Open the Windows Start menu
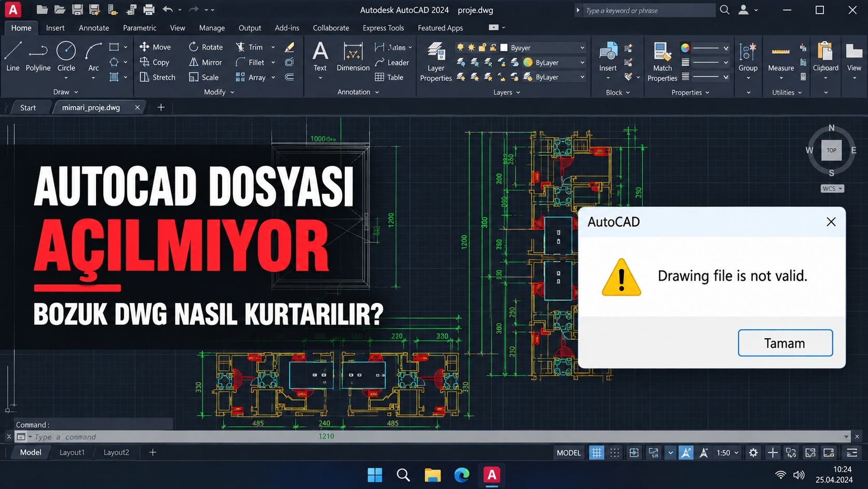Image resolution: width=868 pixels, height=489 pixels. click(x=374, y=475)
